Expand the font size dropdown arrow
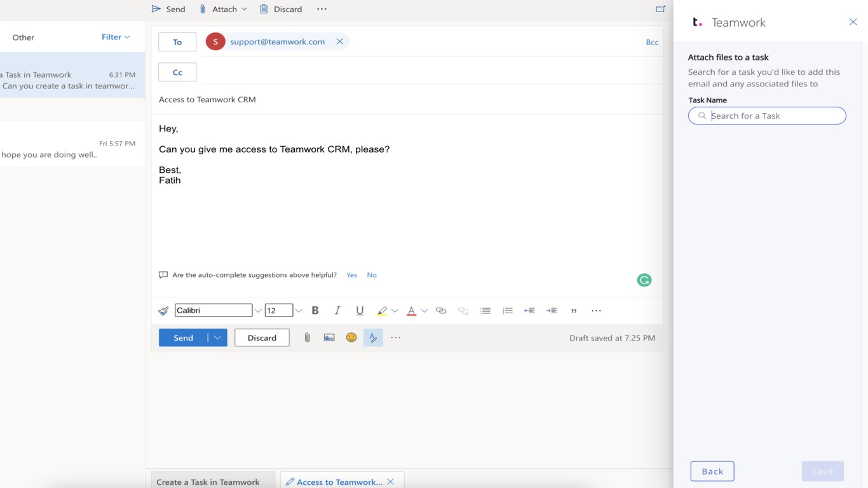Screen dimensions: 868x488 coord(299,311)
